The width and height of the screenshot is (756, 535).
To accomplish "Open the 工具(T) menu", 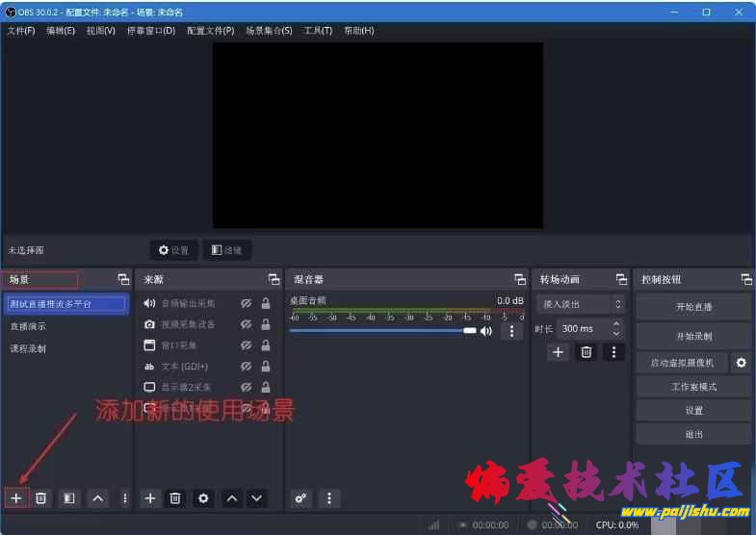I will click(318, 31).
